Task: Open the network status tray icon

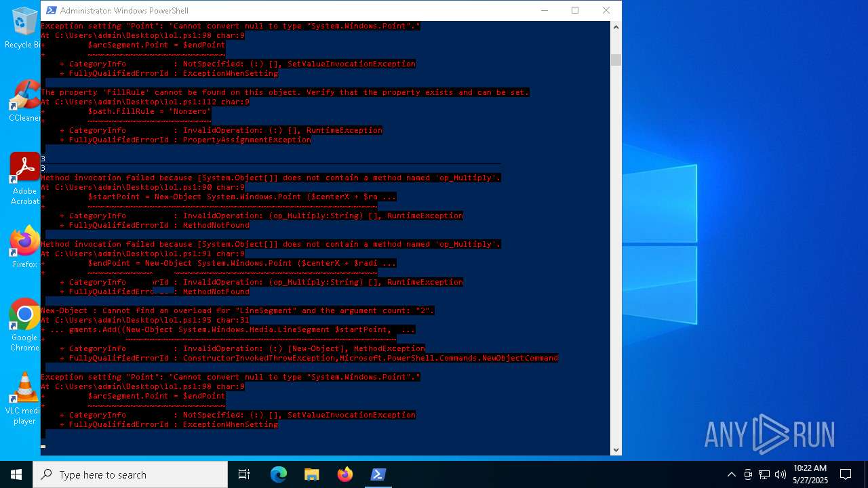Action: (x=764, y=474)
